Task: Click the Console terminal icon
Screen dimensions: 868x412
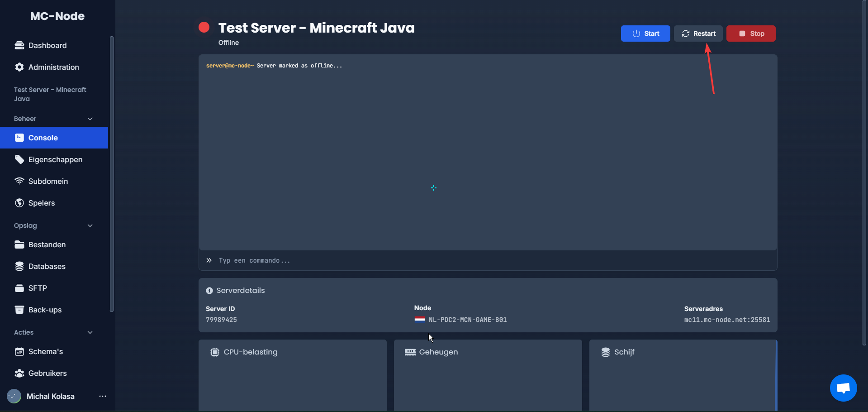Action: [x=19, y=138]
